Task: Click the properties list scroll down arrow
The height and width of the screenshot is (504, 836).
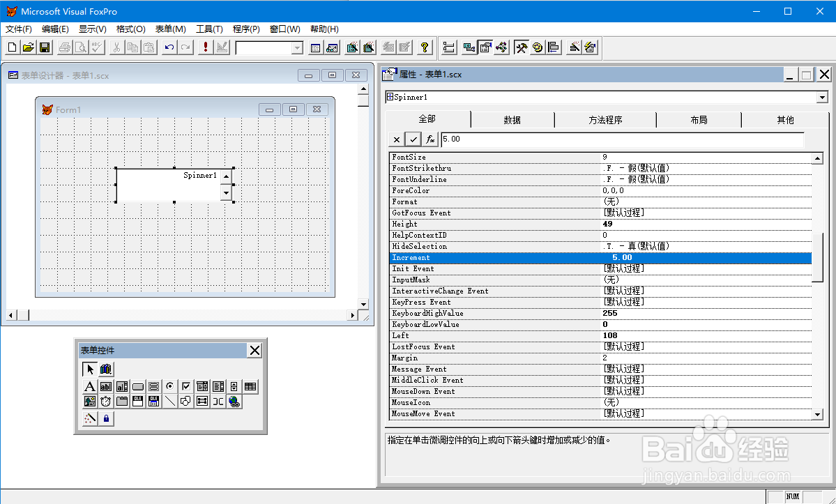Action: (x=817, y=415)
